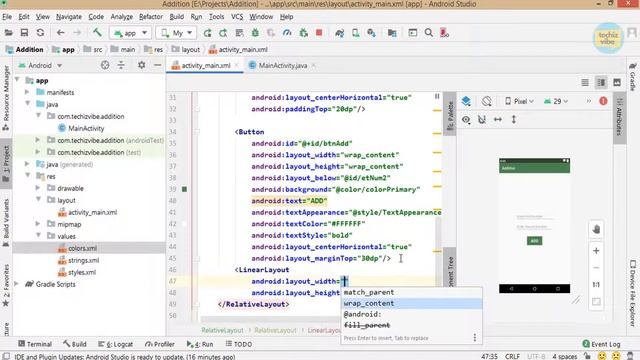Open the profiler gauge toolbar icon

(x=287, y=33)
